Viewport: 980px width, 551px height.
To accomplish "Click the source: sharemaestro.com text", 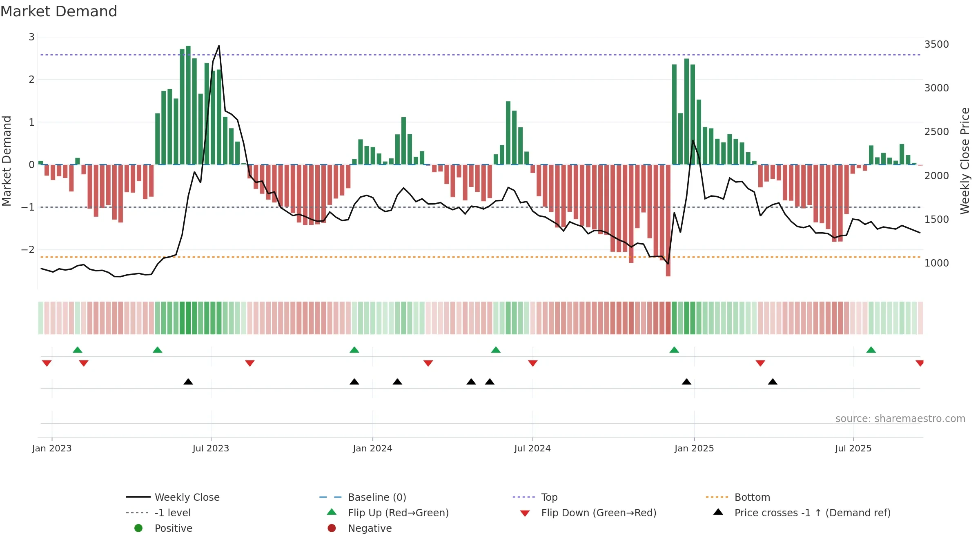I will [900, 418].
